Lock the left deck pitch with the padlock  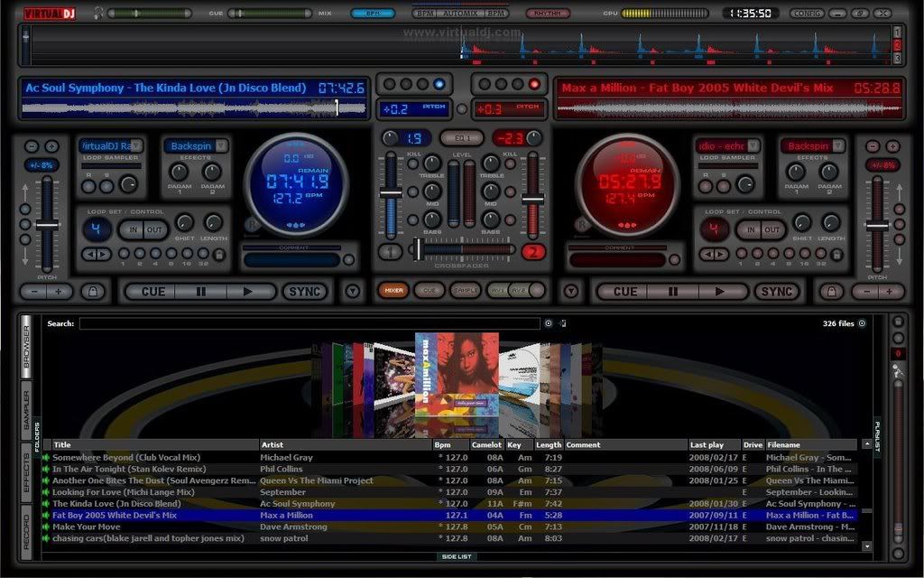click(93, 292)
